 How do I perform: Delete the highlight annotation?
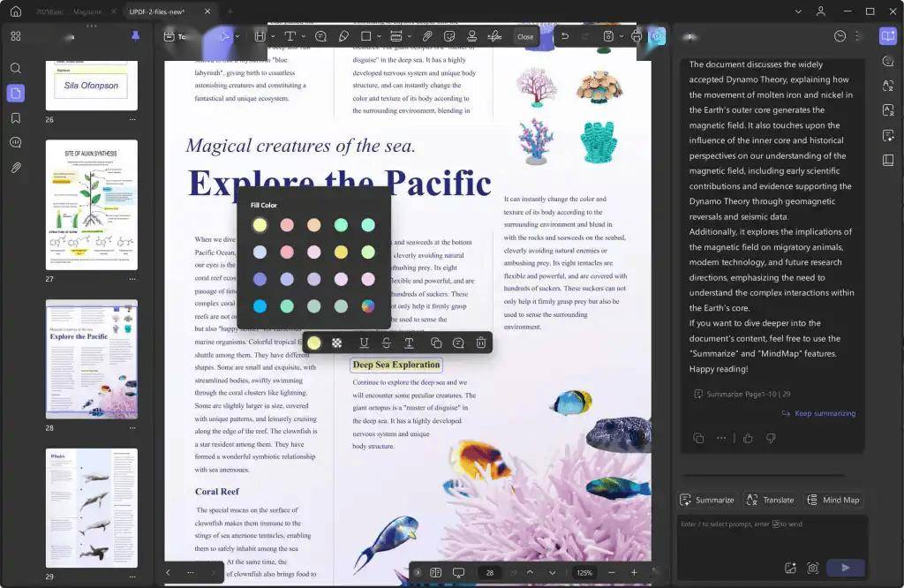point(481,343)
